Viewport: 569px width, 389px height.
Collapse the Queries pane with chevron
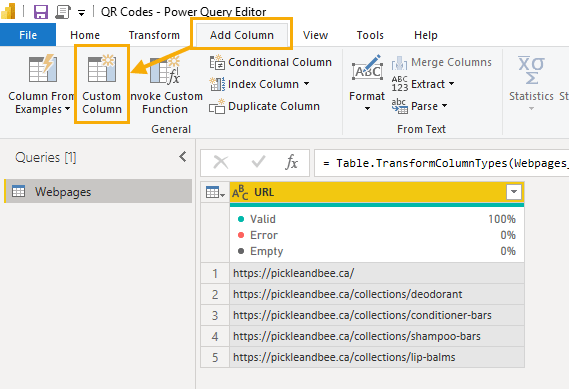183,157
